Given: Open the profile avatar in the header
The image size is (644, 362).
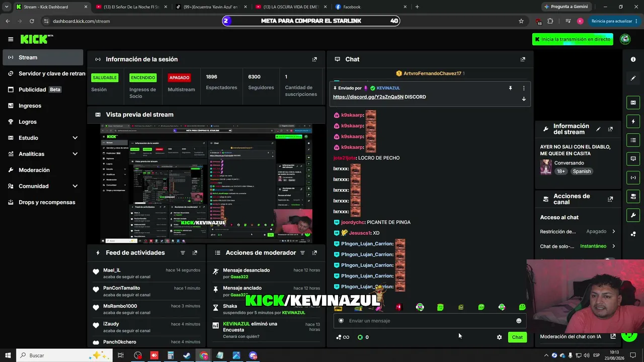Looking at the screenshot, I should coord(625,39).
